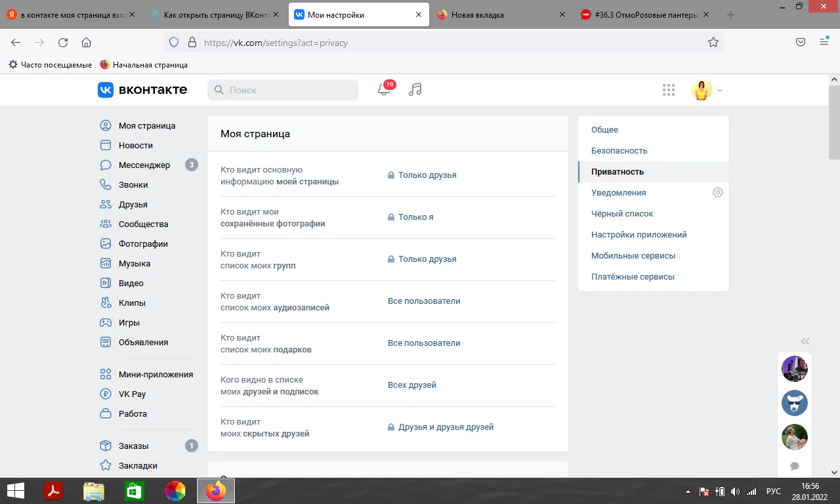Image resolution: width=840 pixels, height=504 pixels.
Task: Click the music note icon in header
Action: click(x=415, y=90)
